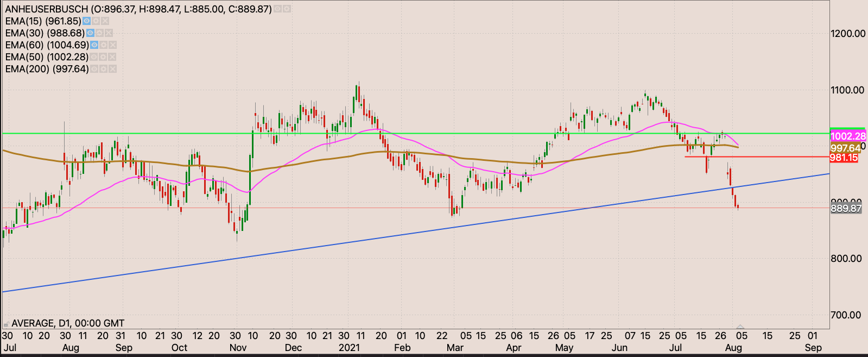Toggle ANHEUSERBUSCH price series visibility eye
The height and width of the screenshot is (357, 868).
tap(277, 9)
